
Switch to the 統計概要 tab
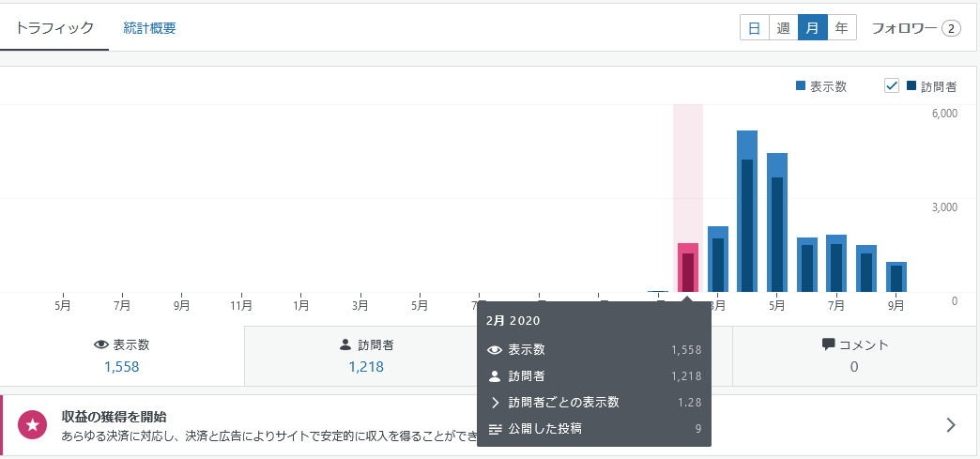click(x=149, y=27)
